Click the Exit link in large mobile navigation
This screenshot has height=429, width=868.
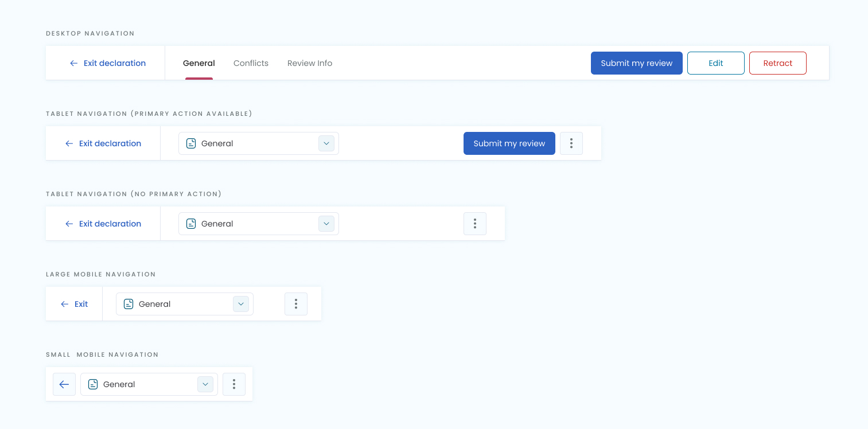tap(75, 304)
